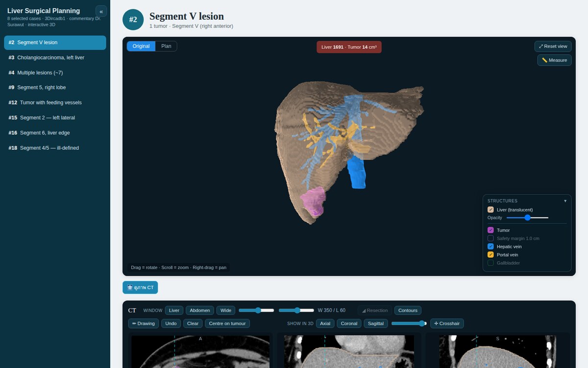Open case #2 Segment V lesion
Viewport: 588px width, 368px height.
55,43
